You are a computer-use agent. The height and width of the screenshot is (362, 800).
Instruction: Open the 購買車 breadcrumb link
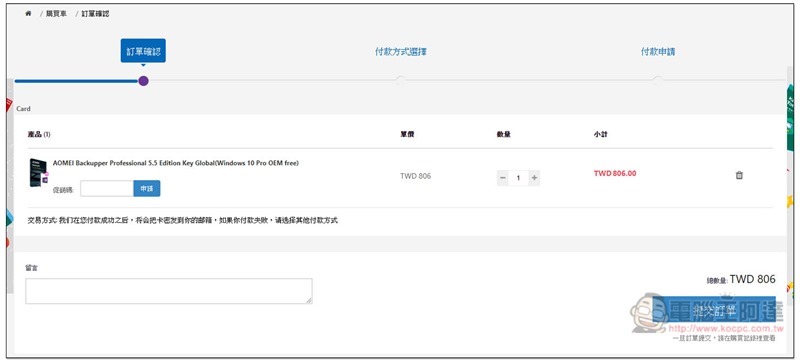pos(56,14)
